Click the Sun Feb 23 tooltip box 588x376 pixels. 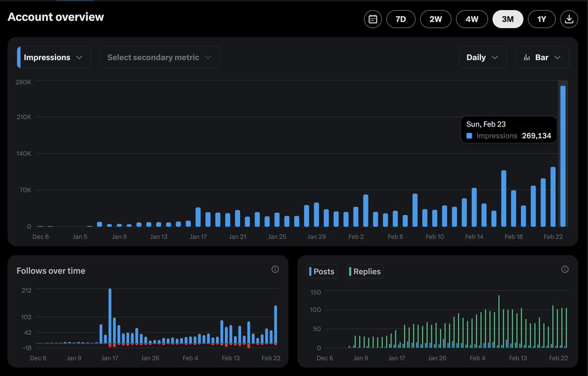[508, 129]
